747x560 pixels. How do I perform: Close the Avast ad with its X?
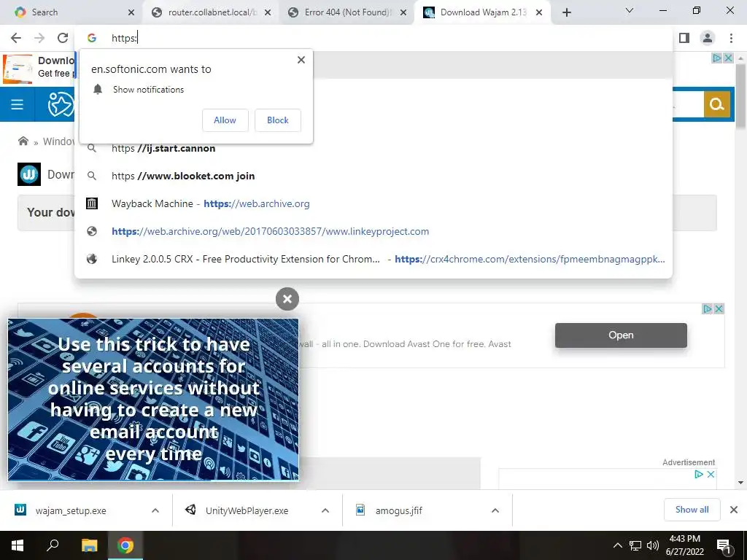[x=719, y=308]
